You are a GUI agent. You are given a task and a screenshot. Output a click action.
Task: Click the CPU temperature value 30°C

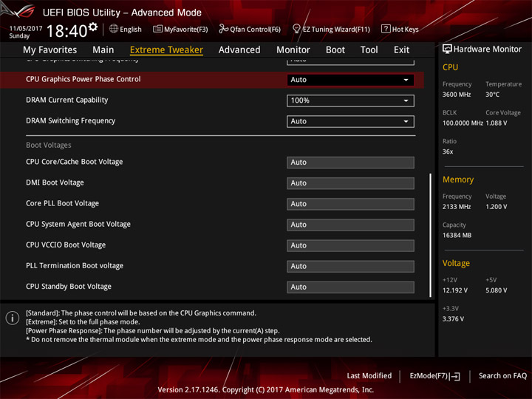[x=492, y=95]
